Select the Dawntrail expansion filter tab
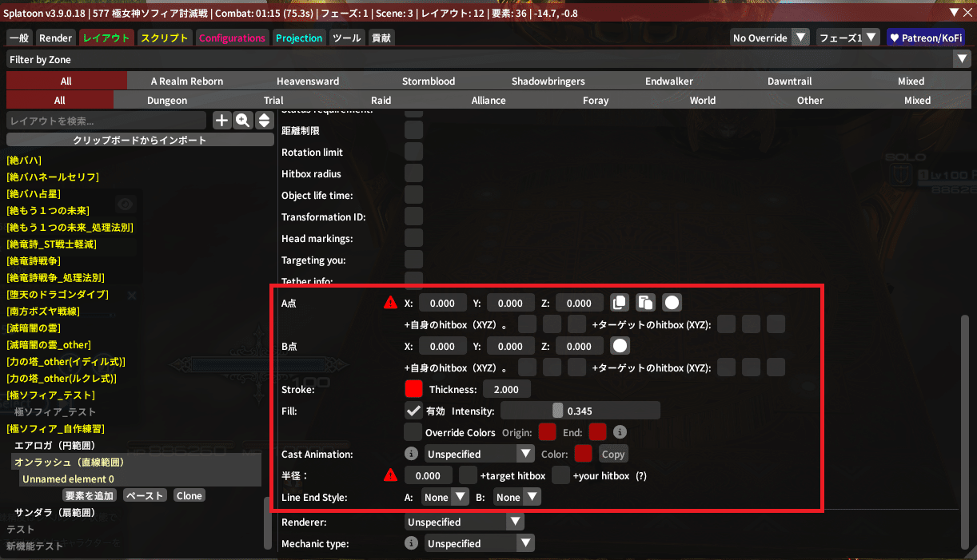 (789, 81)
